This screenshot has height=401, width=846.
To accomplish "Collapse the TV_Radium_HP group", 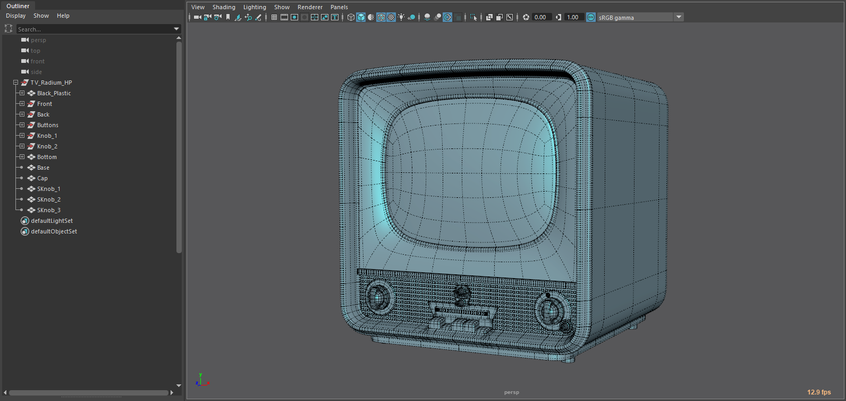I will [x=16, y=83].
